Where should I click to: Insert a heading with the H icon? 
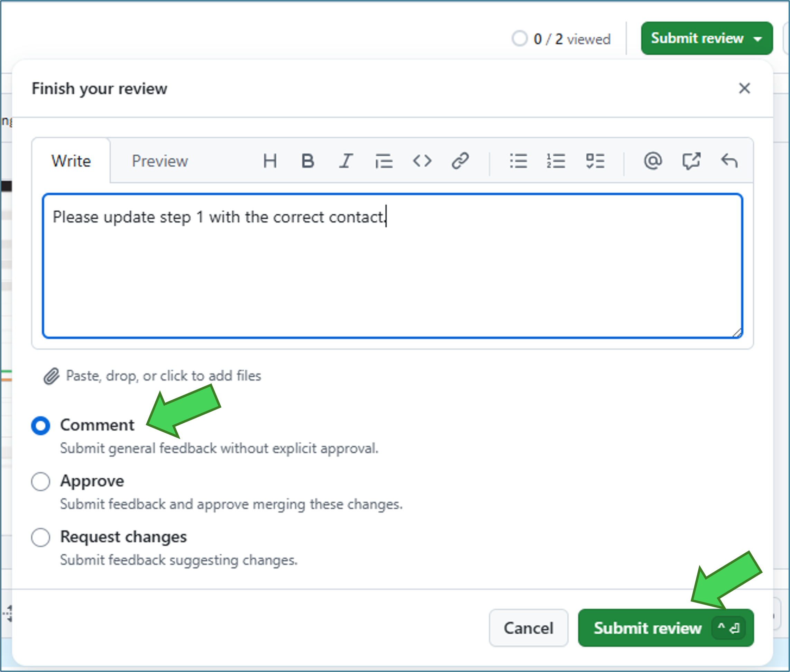(x=270, y=161)
